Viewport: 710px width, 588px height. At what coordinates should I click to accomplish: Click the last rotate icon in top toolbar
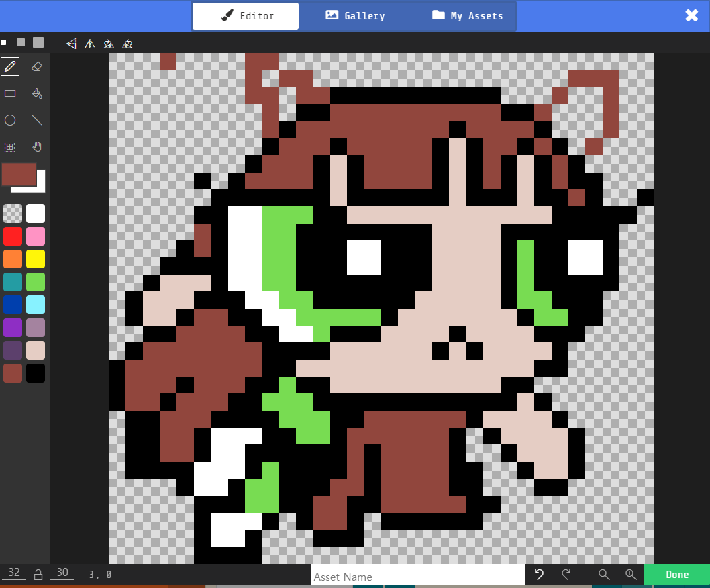128,44
